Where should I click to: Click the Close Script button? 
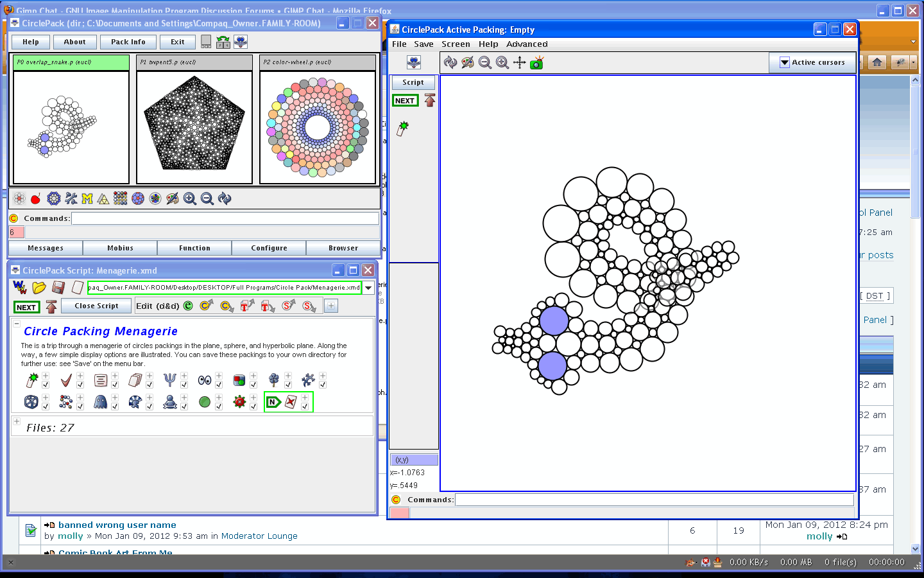[96, 306]
